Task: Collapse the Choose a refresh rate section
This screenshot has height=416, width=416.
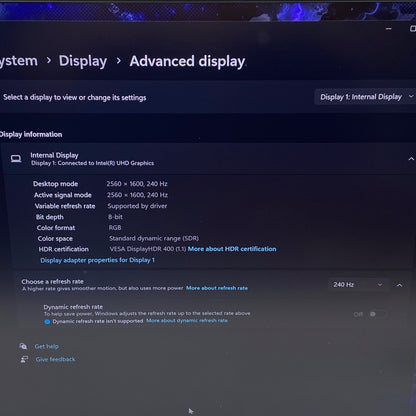Action: pyautogui.click(x=399, y=285)
